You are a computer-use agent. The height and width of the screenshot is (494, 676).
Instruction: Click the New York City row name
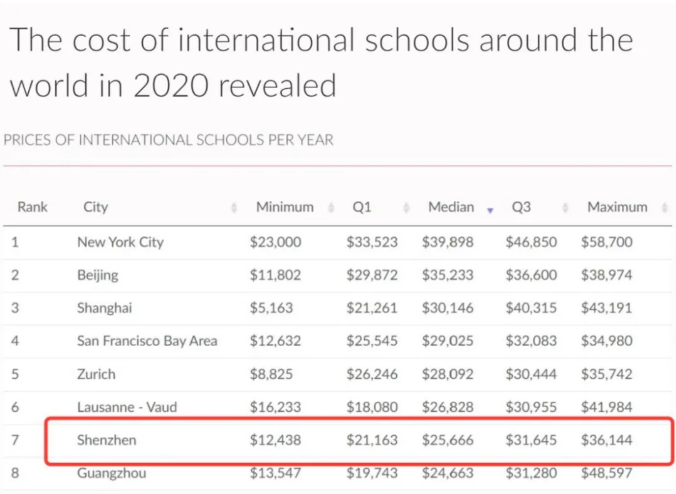[x=120, y=242]
